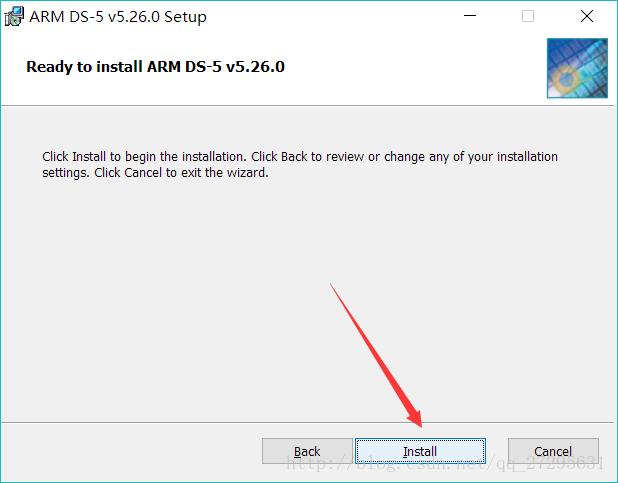The height and width of the screenshot is (483, 618).
Task: Click the white header panel beside the heading
Action: pyautogui.click(x=414, y=67)
